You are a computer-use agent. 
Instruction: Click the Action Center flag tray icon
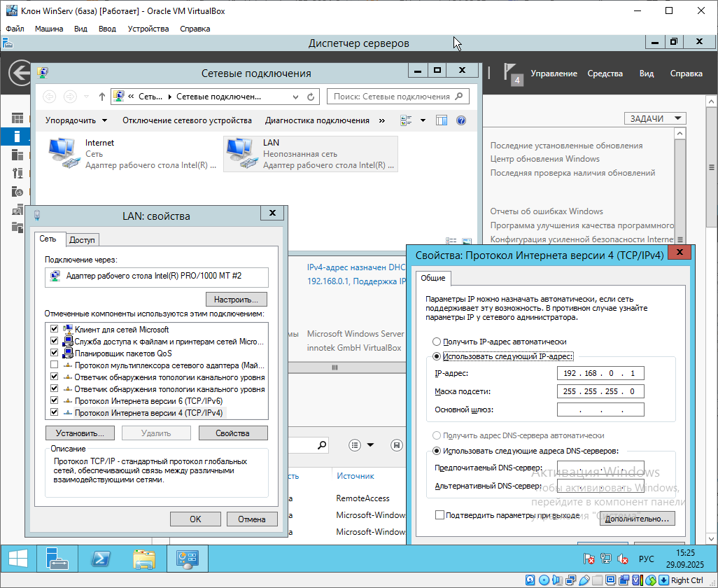click(x=589, y=559)
